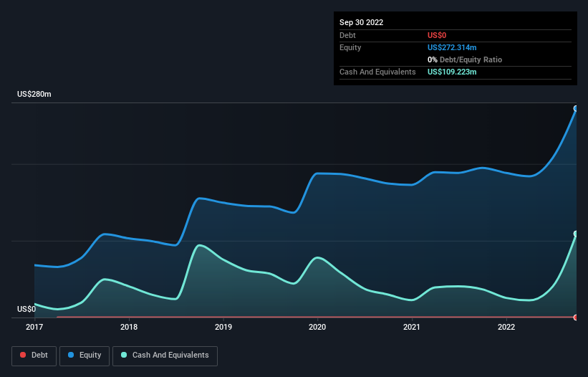The width and height of the screenshot is (588, 377).
Task: Click the Equity row label in the tooltip
Action: tap(350, 47)
